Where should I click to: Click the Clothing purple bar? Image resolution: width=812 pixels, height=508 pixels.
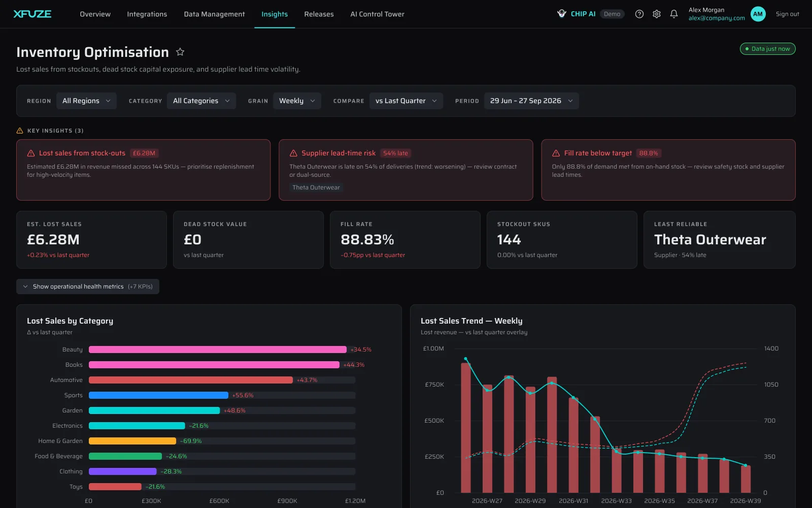(x=123, y=471)
